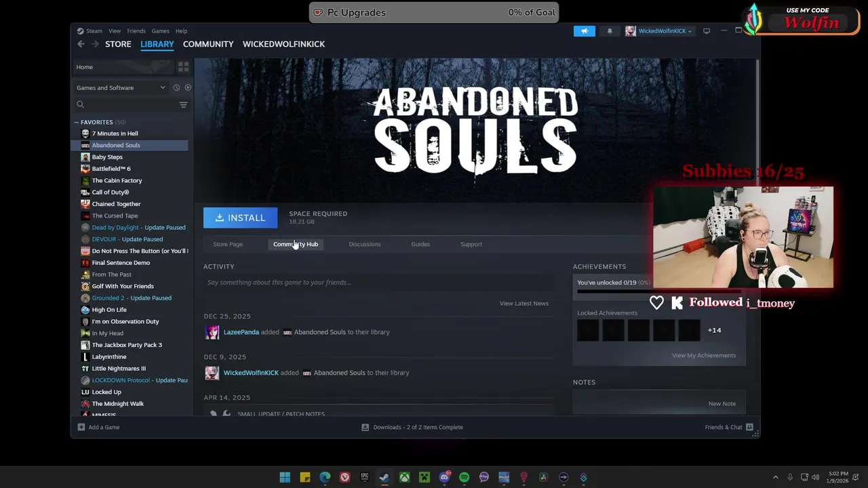Screen dimensions: 868x488
Task: Open the Friends menu
Action: tap(136, 30)
